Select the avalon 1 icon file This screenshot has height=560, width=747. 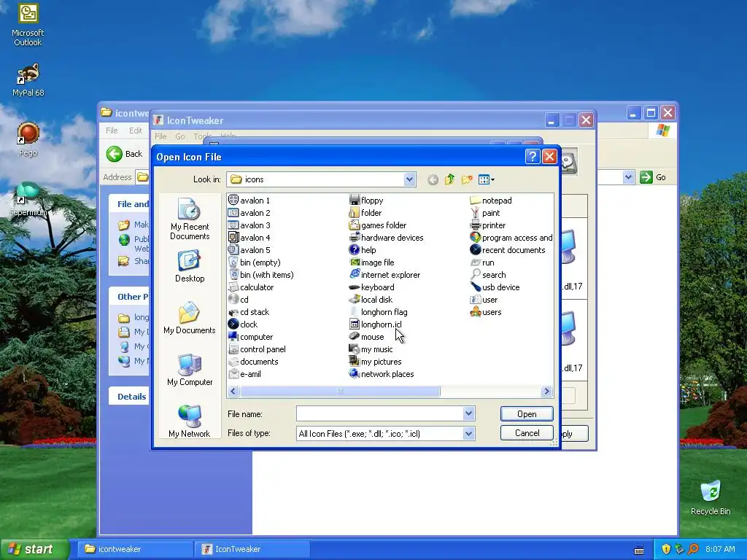(x=249, y=201)
